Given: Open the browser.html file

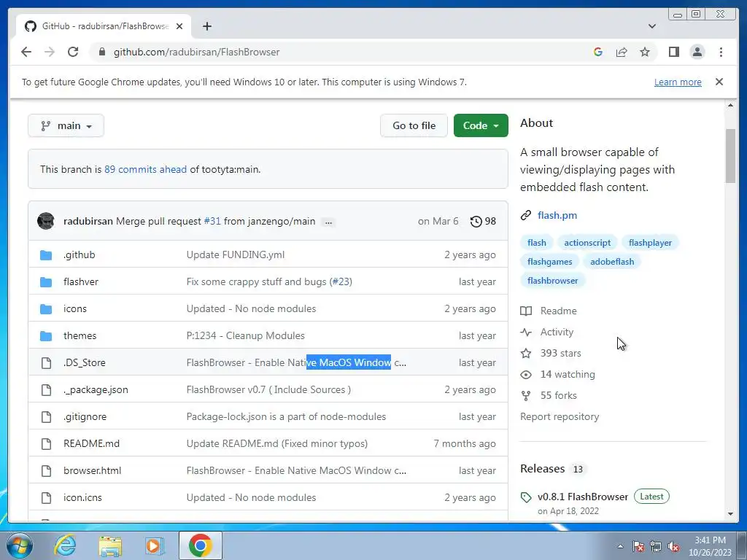Looking at the screenshot, I should click(x=92, y=470).
